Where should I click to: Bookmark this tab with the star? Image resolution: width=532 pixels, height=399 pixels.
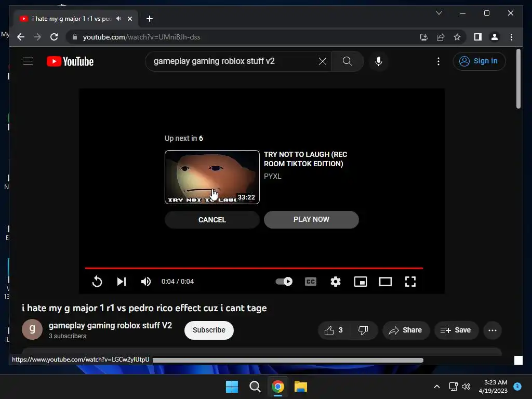457,37
